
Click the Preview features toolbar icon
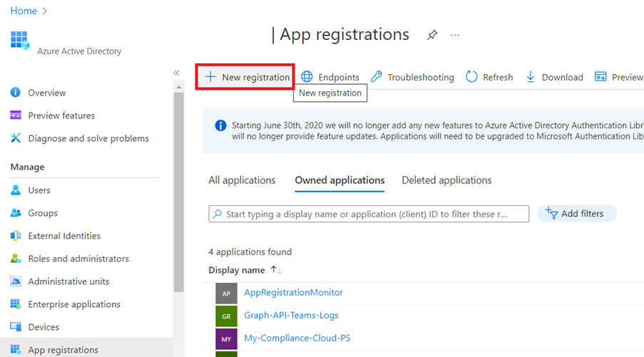point(600,77)
